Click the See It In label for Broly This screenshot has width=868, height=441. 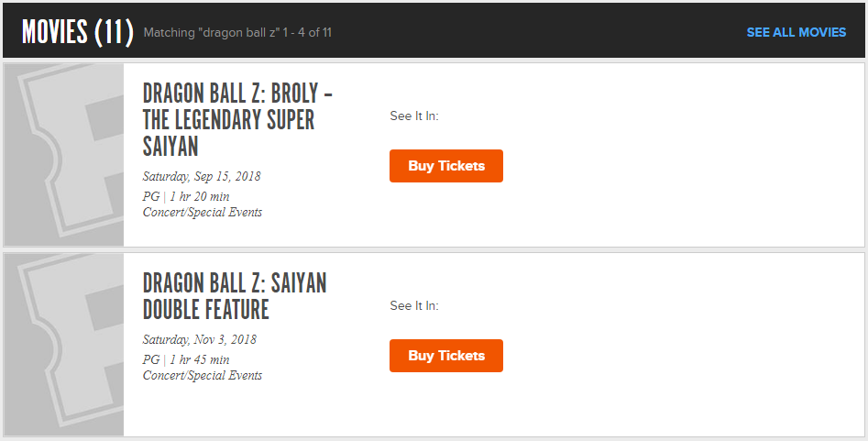tap(414, 116)
